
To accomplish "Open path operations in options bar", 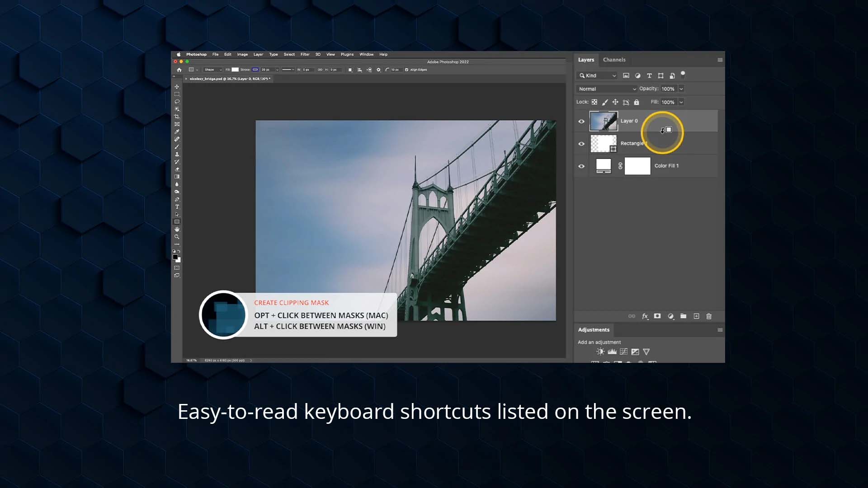I will point(350,70).
